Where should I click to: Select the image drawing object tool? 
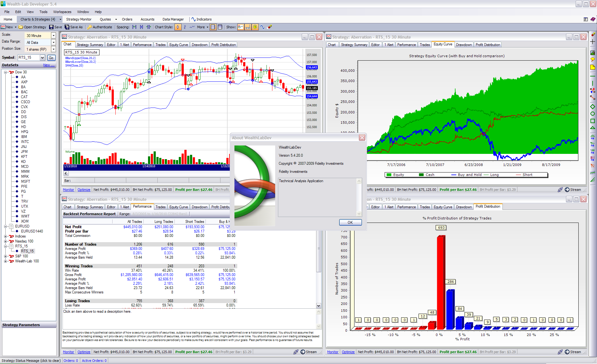coord(593,53)
